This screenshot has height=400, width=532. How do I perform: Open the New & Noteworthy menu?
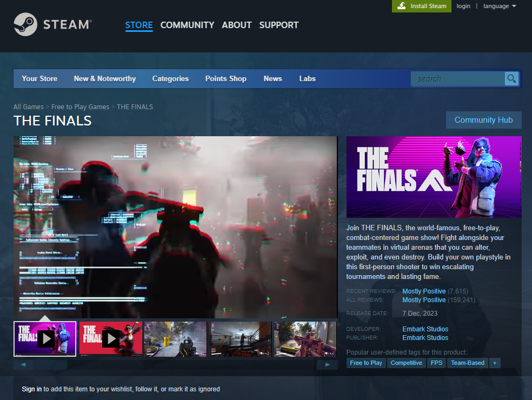105,78
